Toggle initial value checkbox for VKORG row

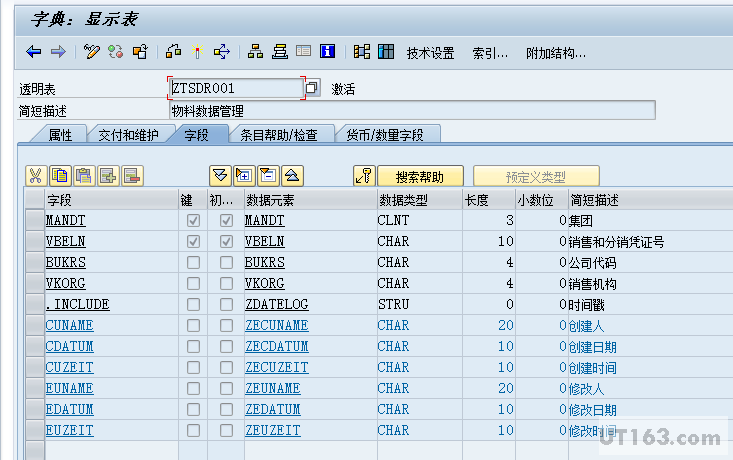(x=226, y=284)
